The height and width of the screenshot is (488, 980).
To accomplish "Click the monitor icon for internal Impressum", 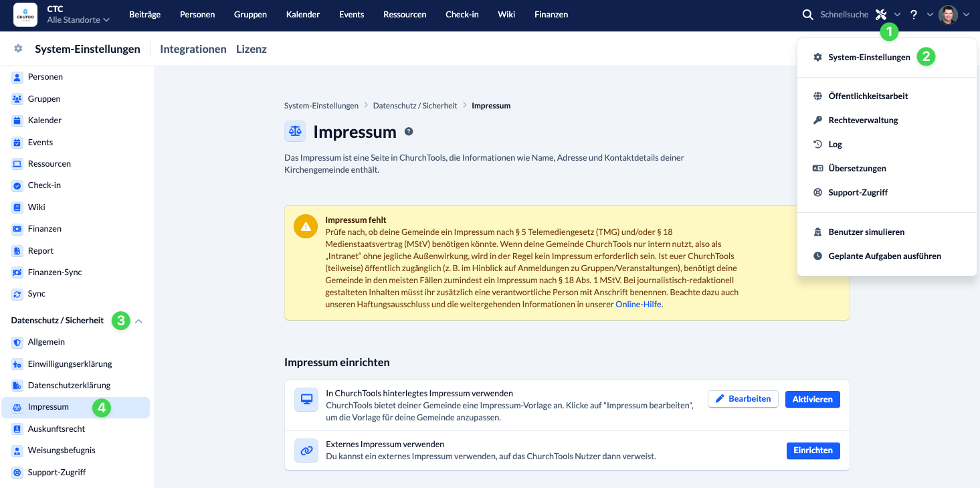I will [306, 399].
